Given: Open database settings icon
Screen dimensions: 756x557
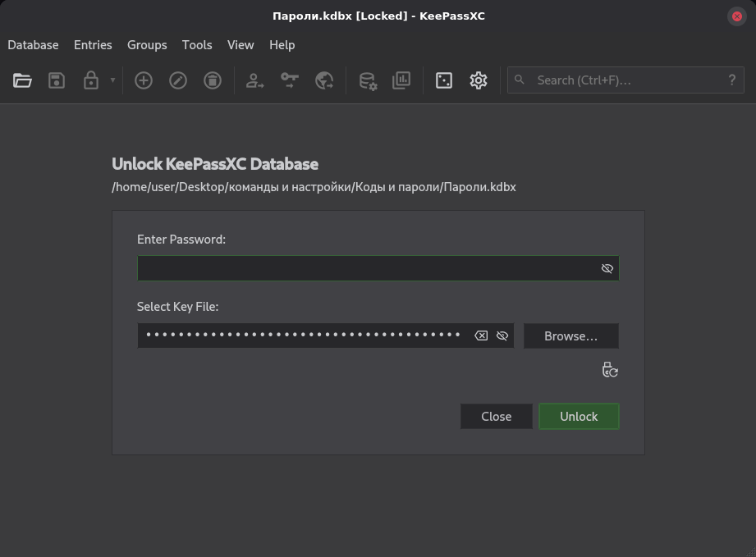Looking at the screenshot, I should click(x=368, y=80).
